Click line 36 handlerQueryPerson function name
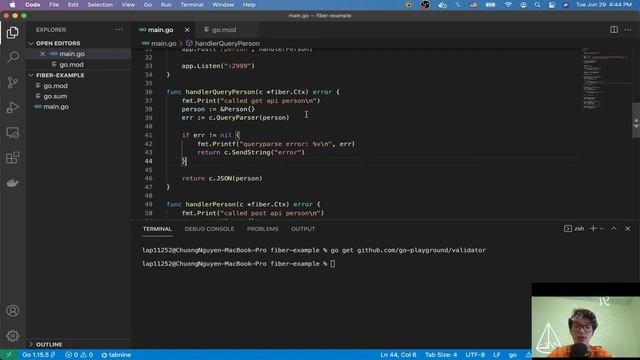 point(220,92)
